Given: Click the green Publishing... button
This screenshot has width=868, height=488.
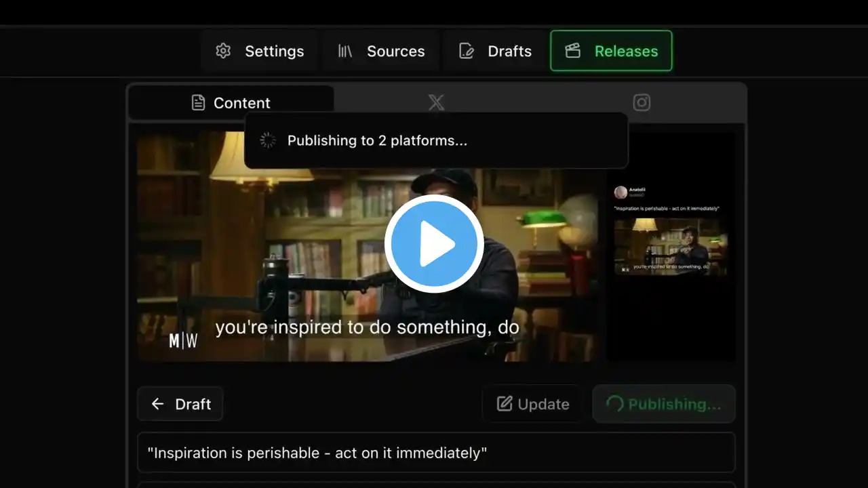Looking at the screenshot, I should click(x=663, y=404).
